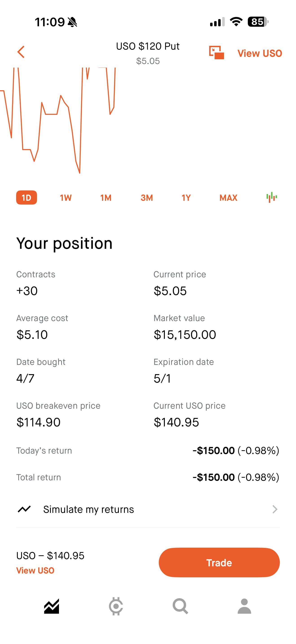Tap the Simulate my returns chart icon

(24, 509)
